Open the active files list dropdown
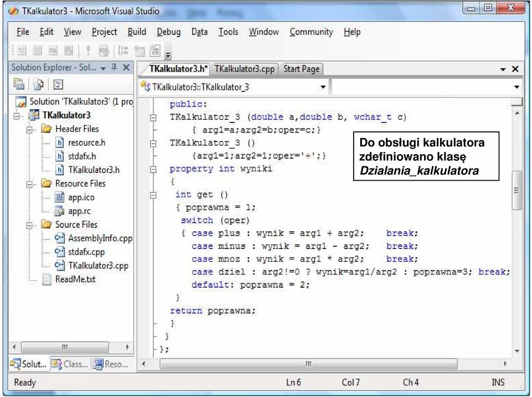 tap(503, 69)
